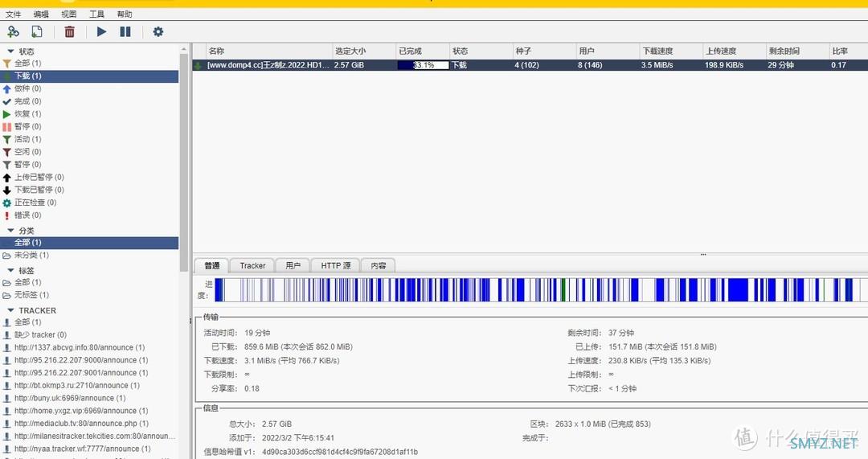Open the 帮助 menu
The image size is (868, 459).
tap(125, 14)
